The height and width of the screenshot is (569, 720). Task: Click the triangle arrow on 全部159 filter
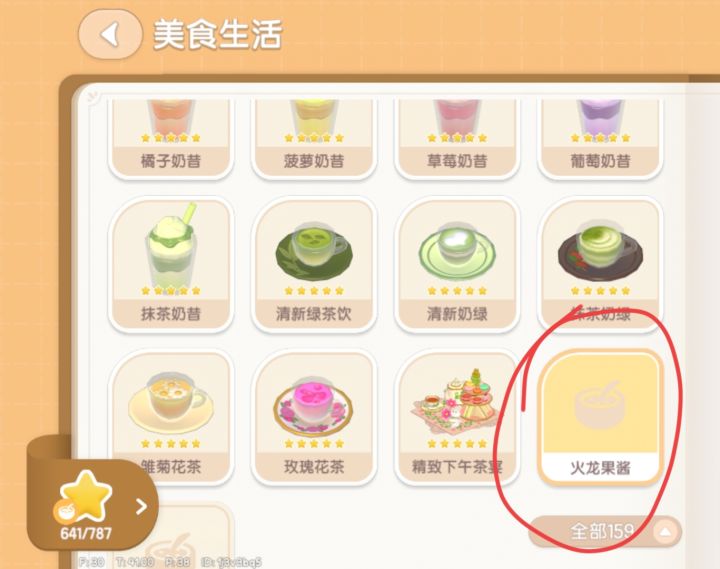[x=665, y=532]
